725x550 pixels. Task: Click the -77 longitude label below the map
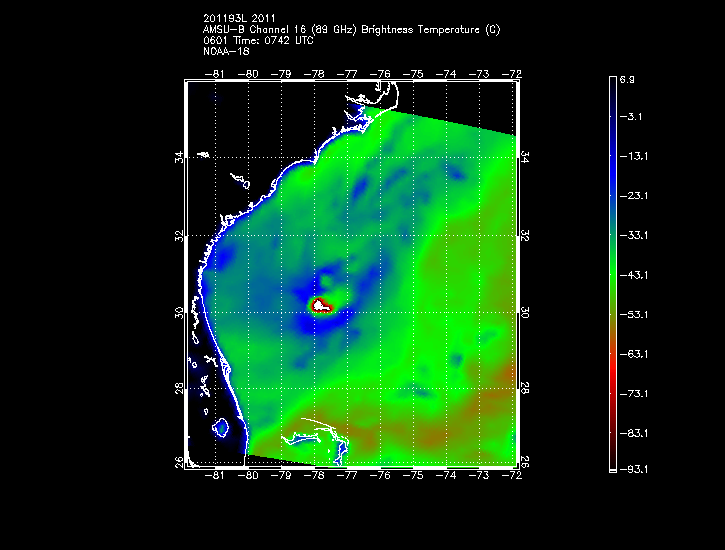(x=347, y=475)
